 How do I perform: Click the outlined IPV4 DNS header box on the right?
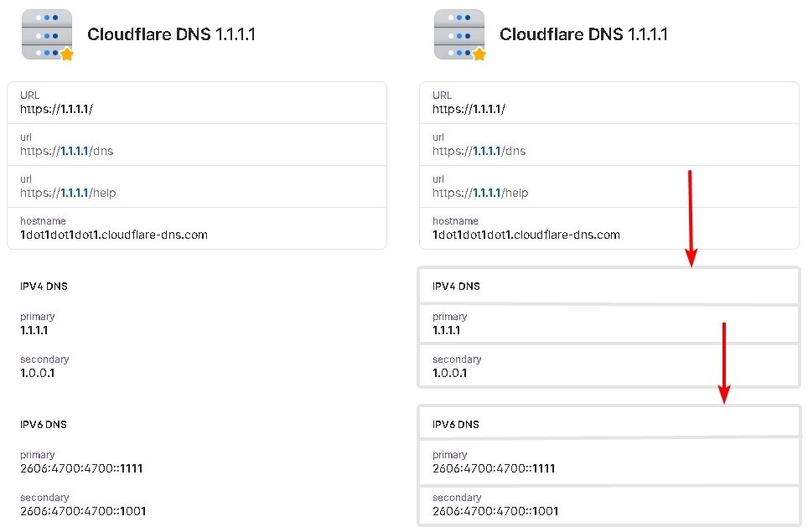tap(609, 287)
